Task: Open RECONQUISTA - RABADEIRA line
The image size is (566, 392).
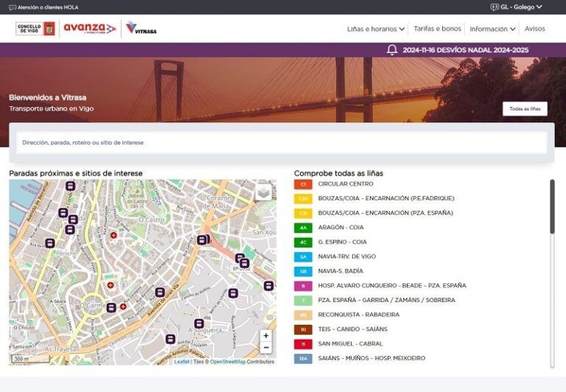Action: (x=359, y=315)
